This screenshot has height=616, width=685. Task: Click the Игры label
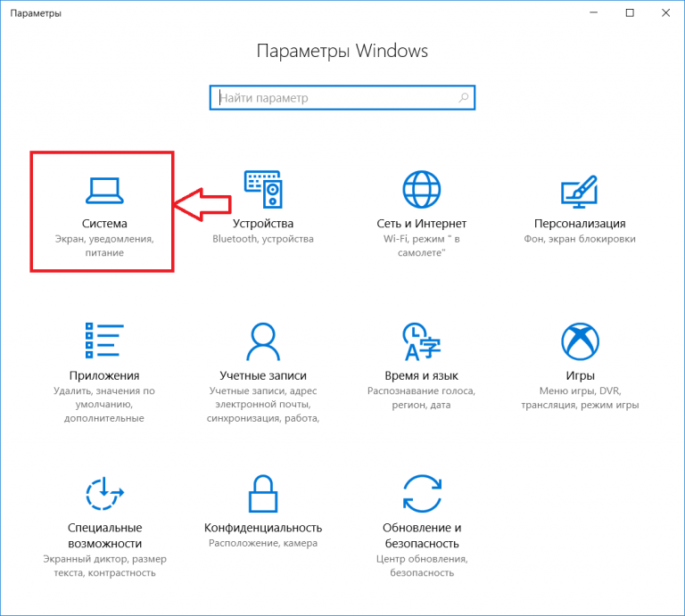pyautogui.click(x=580, y=375)
